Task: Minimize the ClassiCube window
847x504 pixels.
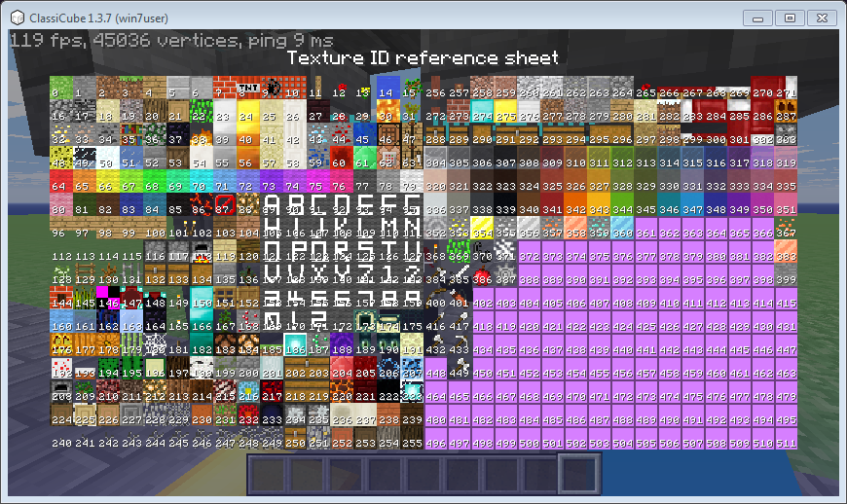Action: (759, 18)
